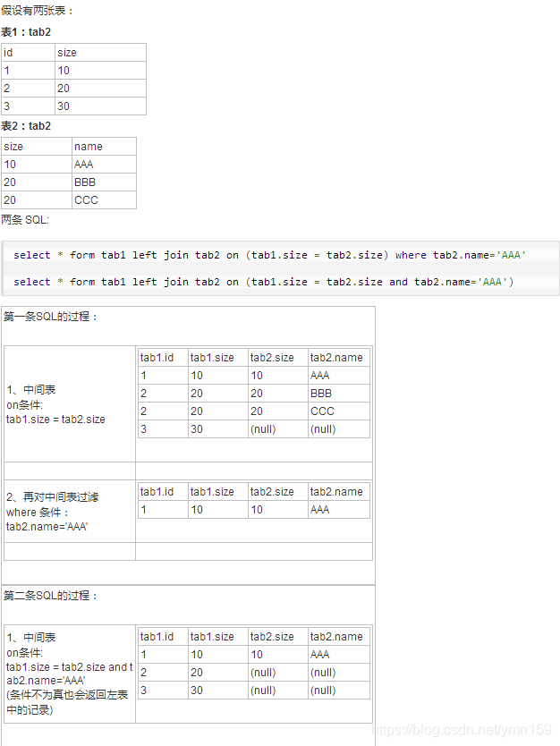Click the '两条 SQL:' label
This screenshot has width=560, height=746.
[25, 220]
